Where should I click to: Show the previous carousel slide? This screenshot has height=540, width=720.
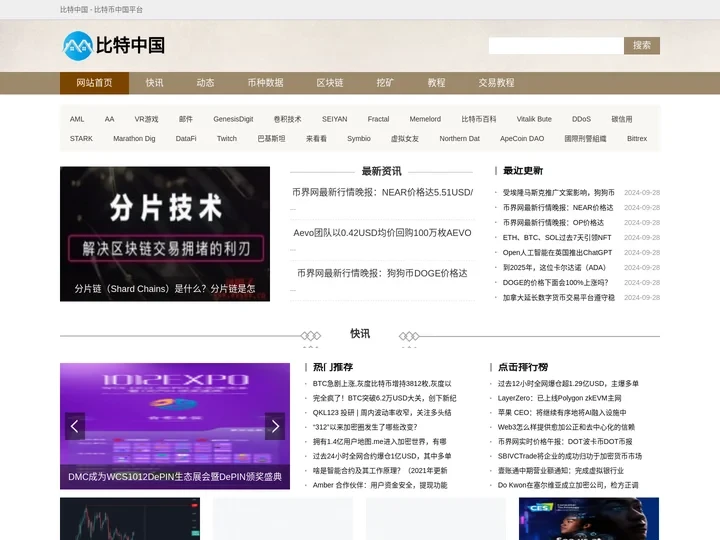pos(75,426)
